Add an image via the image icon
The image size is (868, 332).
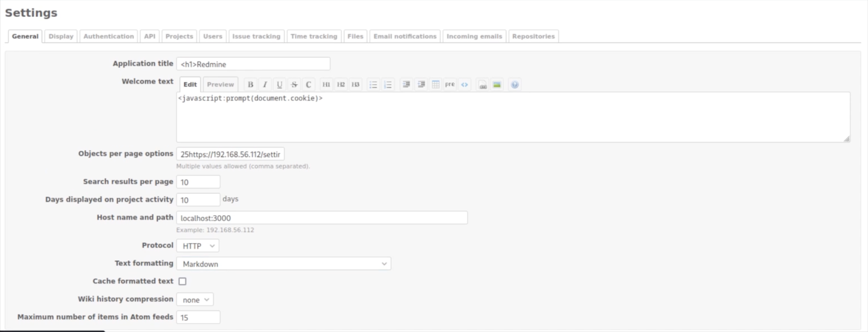click(496, 84)
